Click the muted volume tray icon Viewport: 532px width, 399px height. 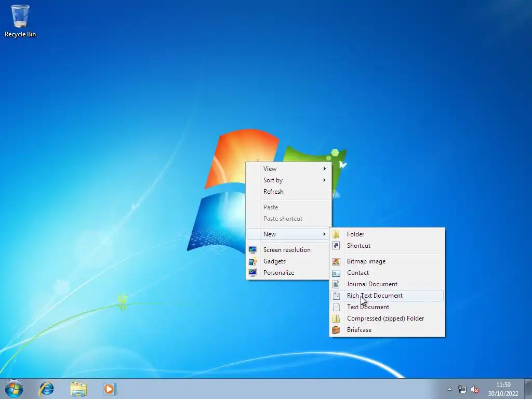click(475, 389)
